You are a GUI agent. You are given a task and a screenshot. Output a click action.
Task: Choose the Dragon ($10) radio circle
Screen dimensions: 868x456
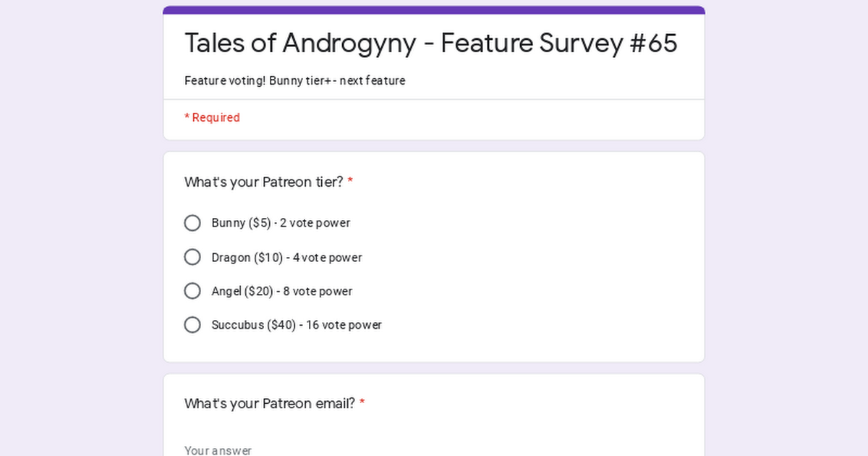pos(192,257)
